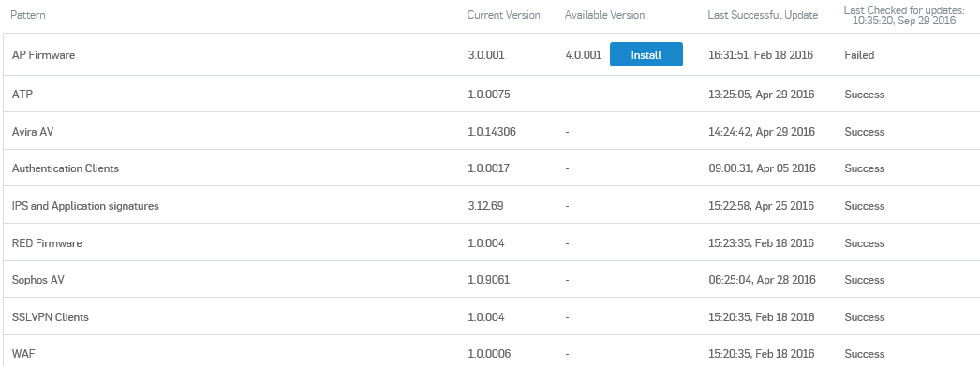Click the Sophos AV version 1.0.9061
The width and height of the screenshot is (980, 366).
click(x=489, y=280)
